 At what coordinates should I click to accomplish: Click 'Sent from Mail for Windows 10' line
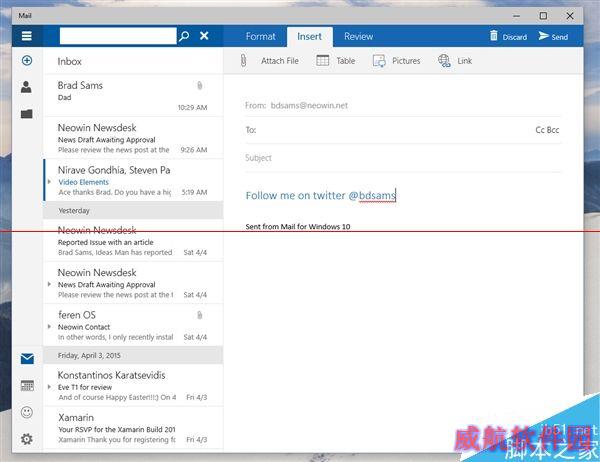pos(298,227)
